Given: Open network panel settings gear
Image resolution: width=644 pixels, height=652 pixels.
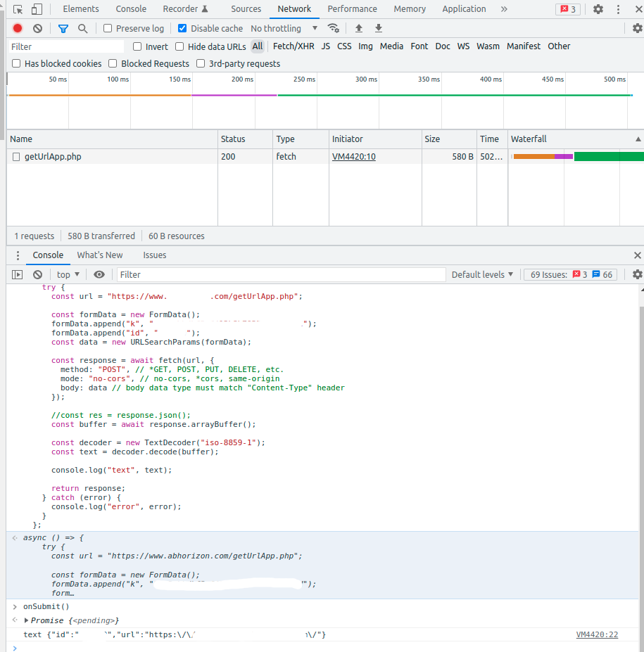Looking at the screenshot, I should pos(637,28).
